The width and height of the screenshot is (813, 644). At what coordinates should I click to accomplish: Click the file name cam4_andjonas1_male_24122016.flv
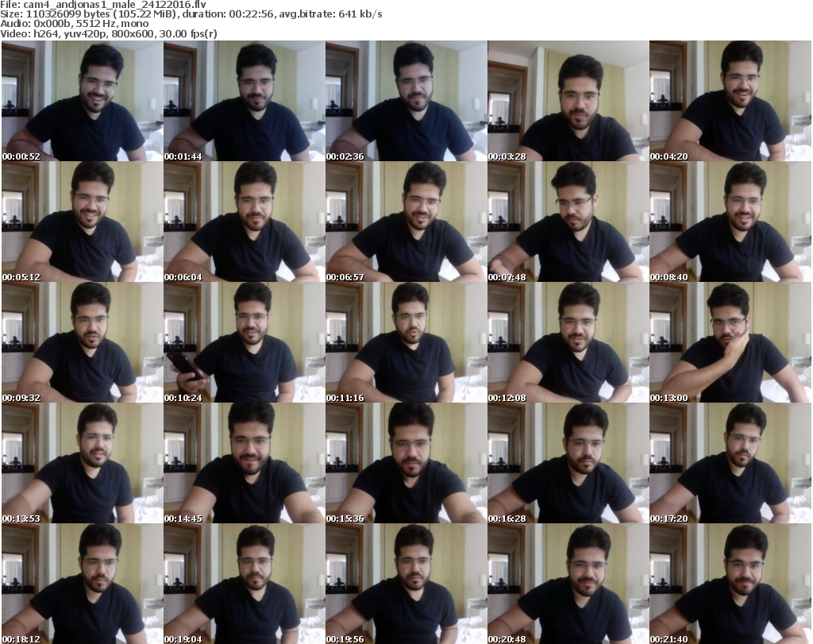coord(114,5)
